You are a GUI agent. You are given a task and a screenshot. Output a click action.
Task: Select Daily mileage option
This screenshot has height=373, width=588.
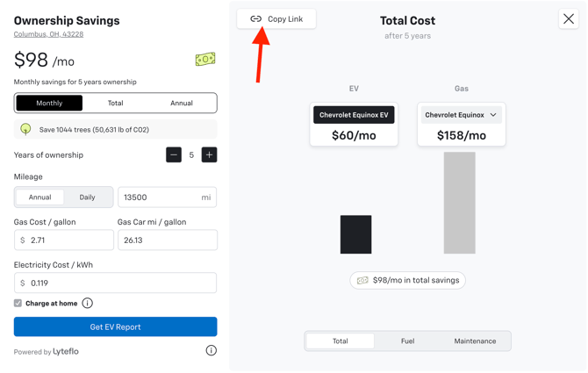(87, 197)
